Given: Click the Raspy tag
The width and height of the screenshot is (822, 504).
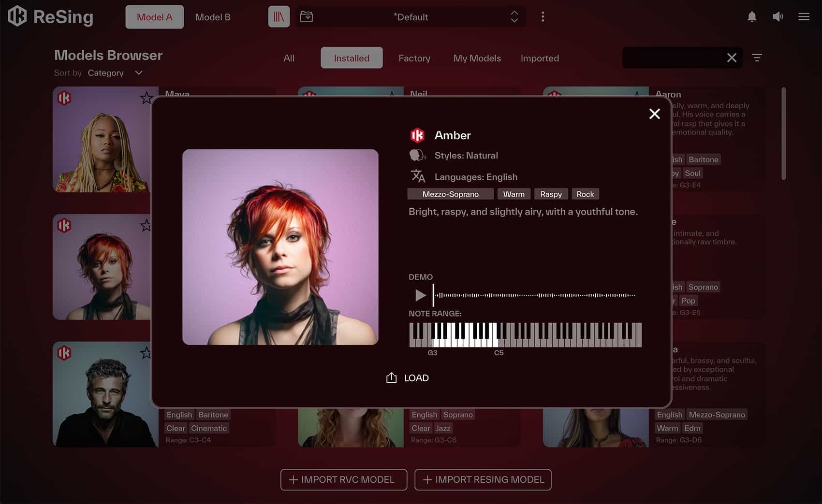Looking at the screenshot, I should 551,194.
